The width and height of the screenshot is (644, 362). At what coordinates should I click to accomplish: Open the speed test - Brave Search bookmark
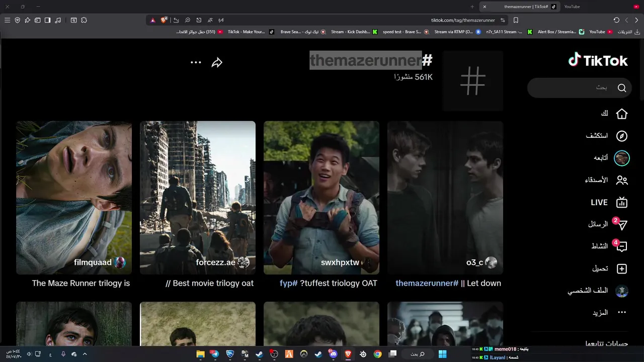coord(406,32)
